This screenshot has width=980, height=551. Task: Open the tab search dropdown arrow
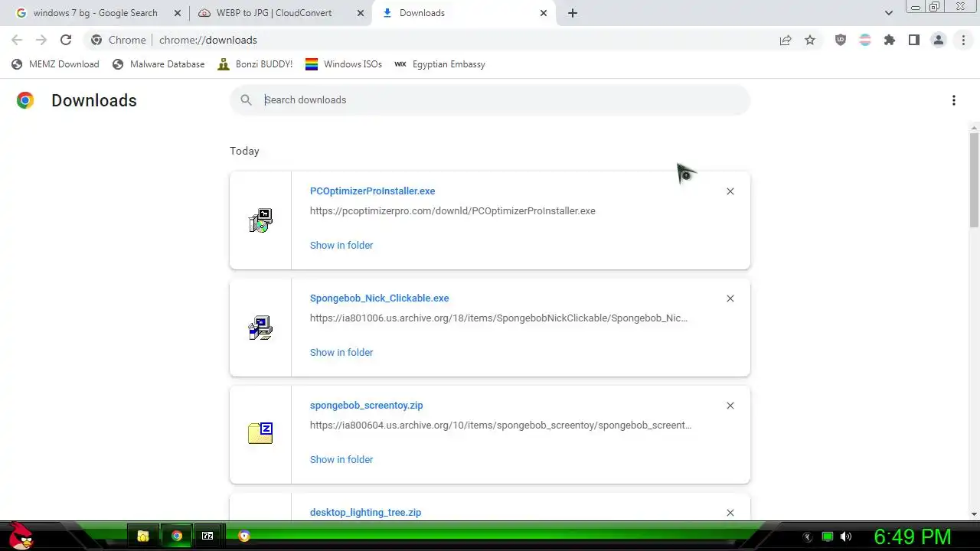click(889, 13)
